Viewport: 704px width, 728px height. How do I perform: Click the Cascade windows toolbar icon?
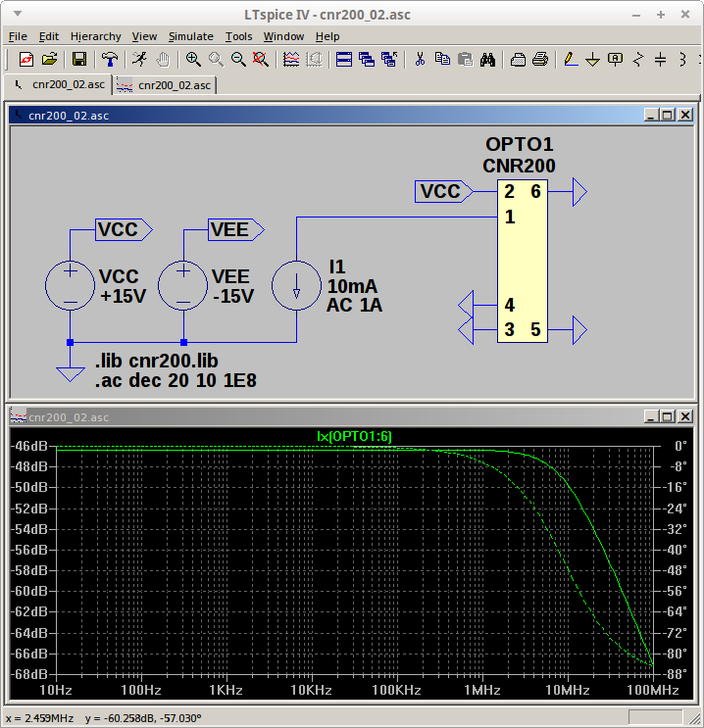click(x=367, y=60)
